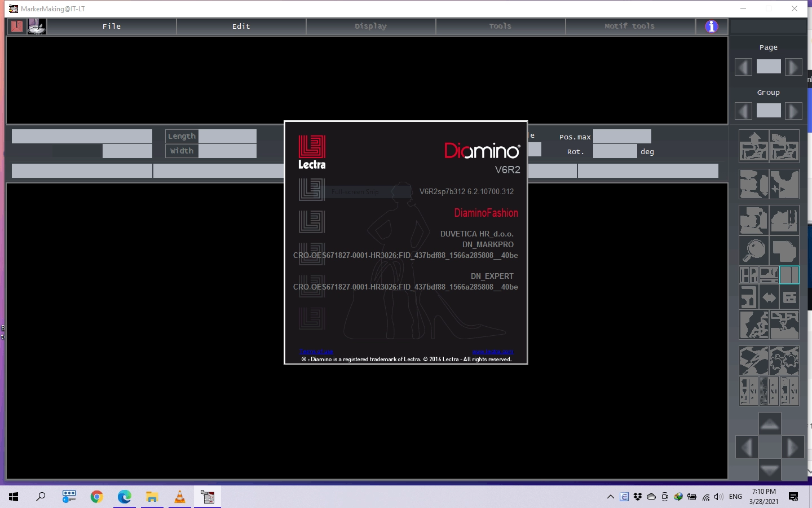Click center pad between navigation arrows
Screen dimensions: 812x508
[x=770, y=447]
